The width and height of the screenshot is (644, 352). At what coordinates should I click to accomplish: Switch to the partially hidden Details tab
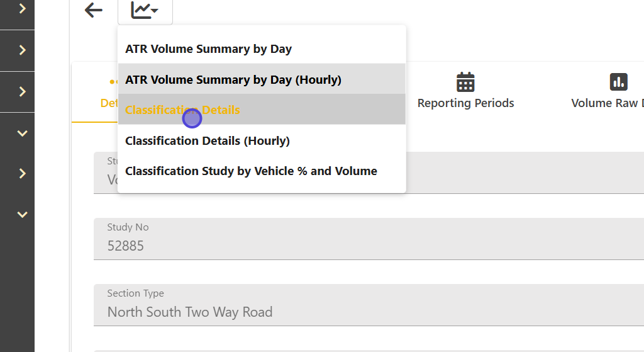tap(108, 103)
